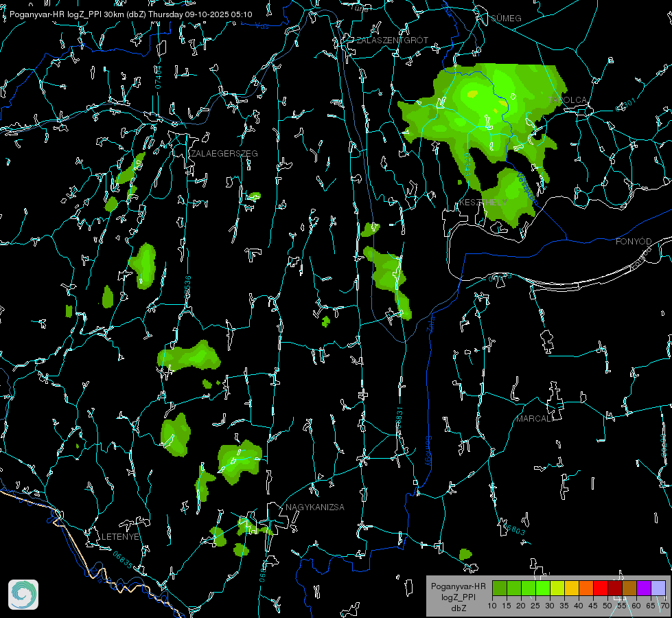
Task: Select the 30–35 dBZ yellow-green swatch
Action: point(557,588)
